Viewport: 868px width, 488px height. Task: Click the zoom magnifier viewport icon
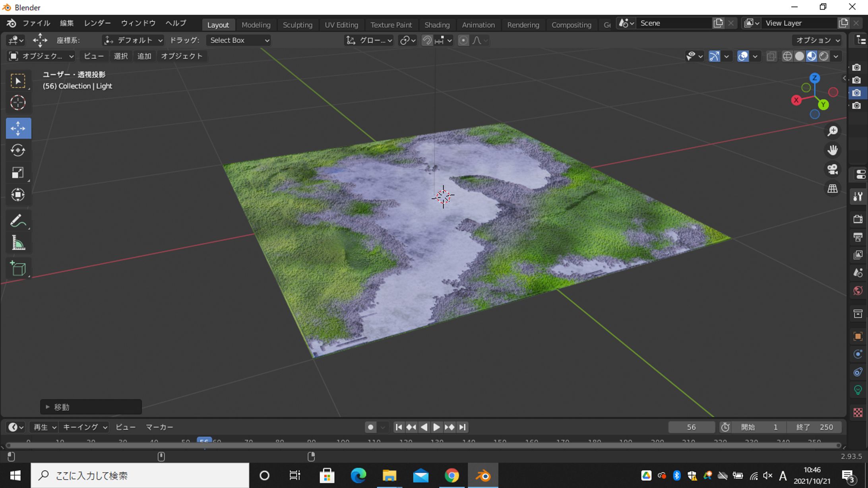[x=833, y=131]
